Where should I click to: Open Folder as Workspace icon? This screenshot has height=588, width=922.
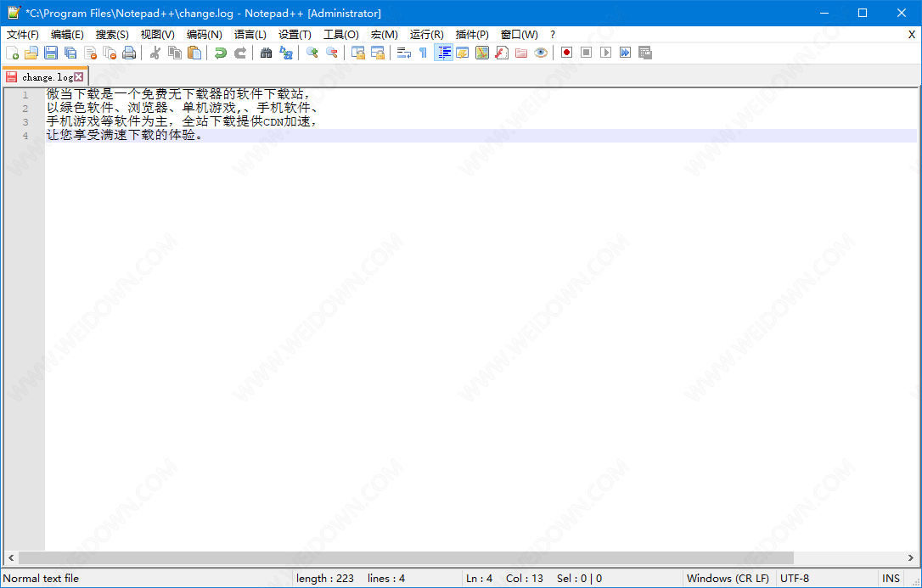click(521, 53)
